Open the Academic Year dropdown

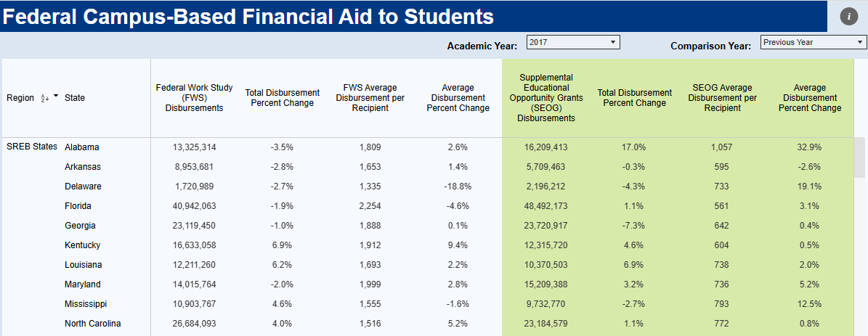[573, 43]
